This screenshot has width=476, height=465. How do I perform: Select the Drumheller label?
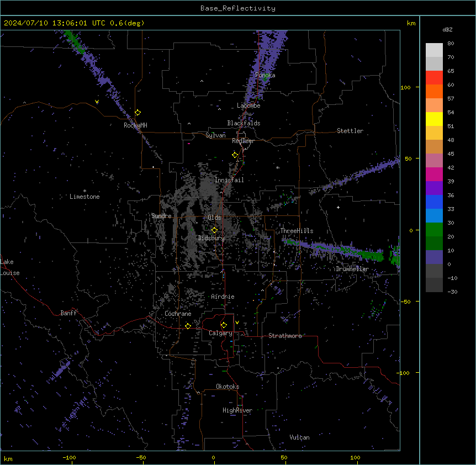click(x=352, y=269)
